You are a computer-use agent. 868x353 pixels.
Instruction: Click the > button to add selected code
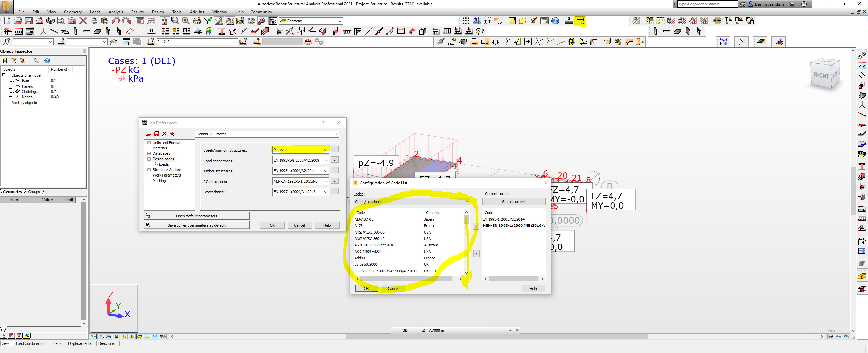476,226
